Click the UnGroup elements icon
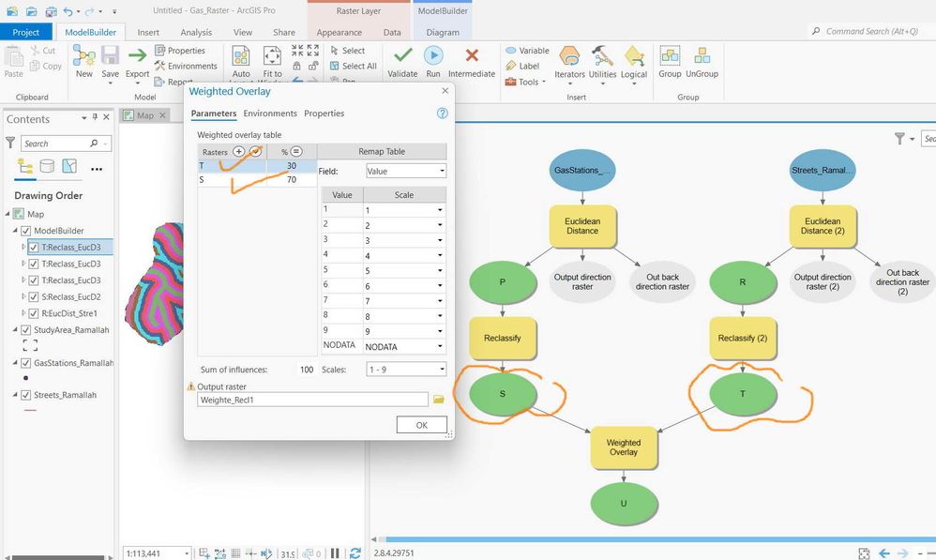Viewport: 936px width, 560px height. click(702, 56)
